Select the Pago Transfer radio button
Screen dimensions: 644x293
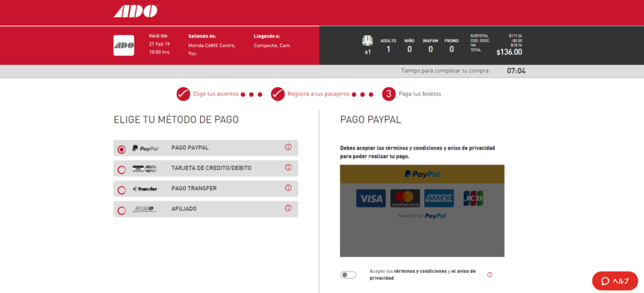tap(121, 190)
